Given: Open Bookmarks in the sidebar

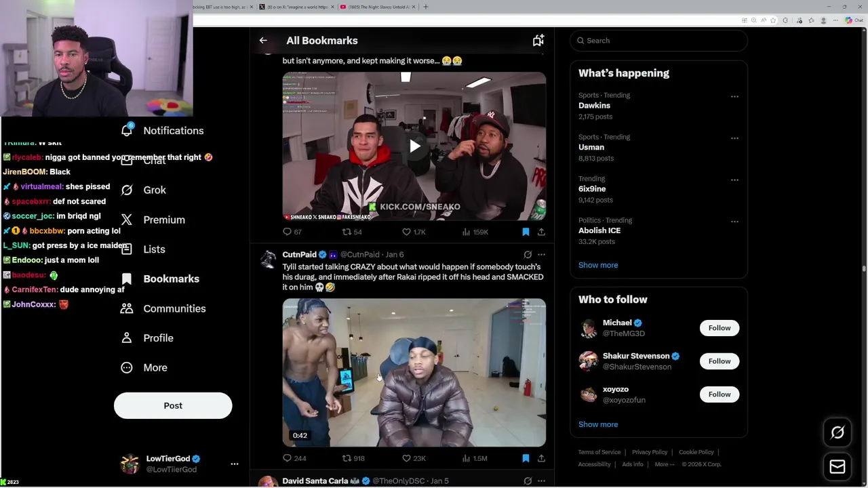Looking at the screenshot, I should [x=160, y=279].
